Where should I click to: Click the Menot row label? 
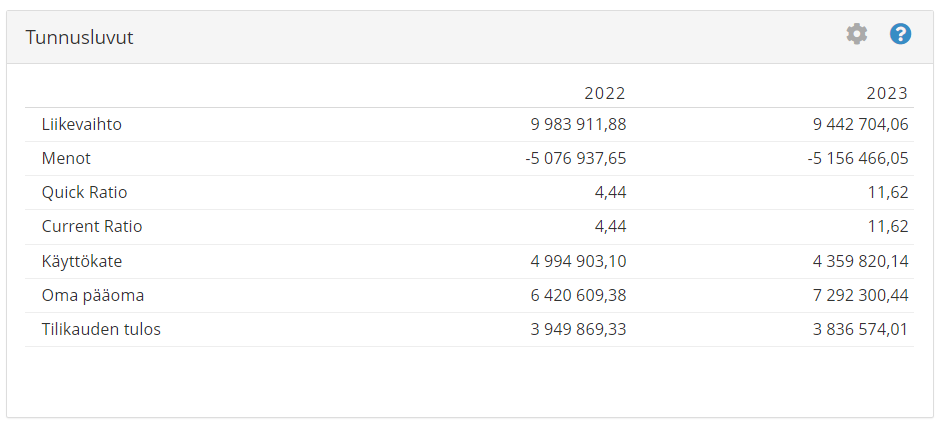pos(66,158)
